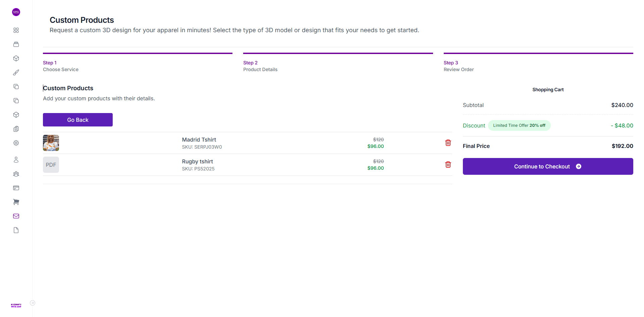Screen dimensions: 644x317
Task: Click the Rugby tshirt PDF thumbnail
Action: (x=51, y=165)
